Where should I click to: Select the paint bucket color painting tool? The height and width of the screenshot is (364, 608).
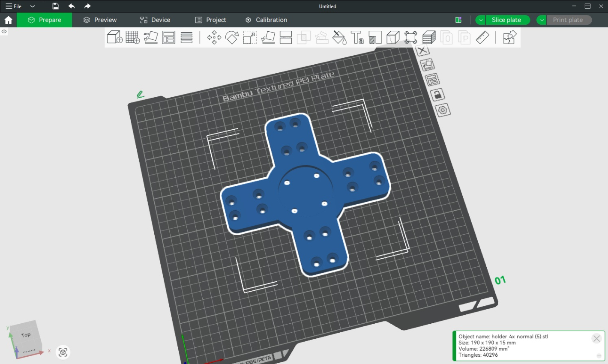[339, 38]
